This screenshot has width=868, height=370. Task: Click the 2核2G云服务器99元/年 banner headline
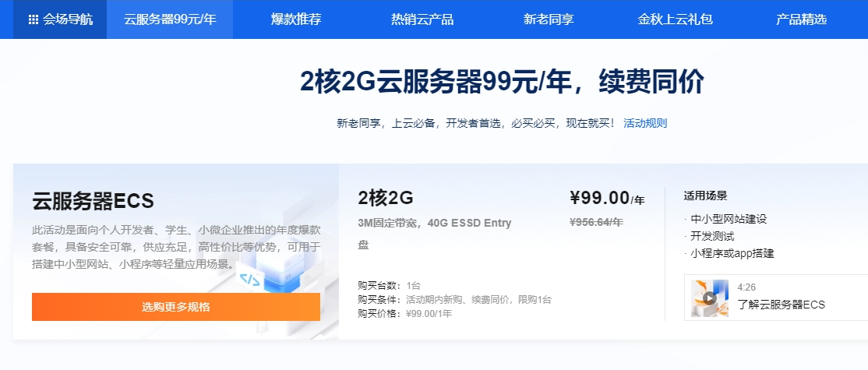click(x=502, y=82)
